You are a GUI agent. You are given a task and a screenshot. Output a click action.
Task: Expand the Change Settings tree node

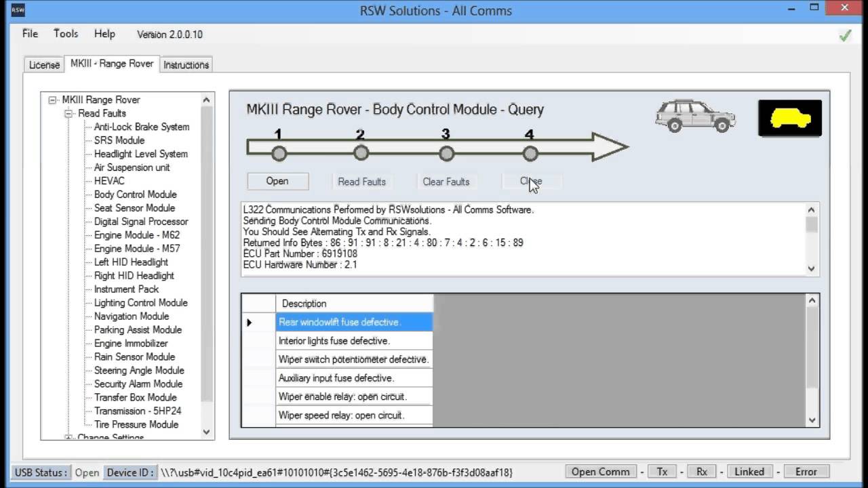68,438
